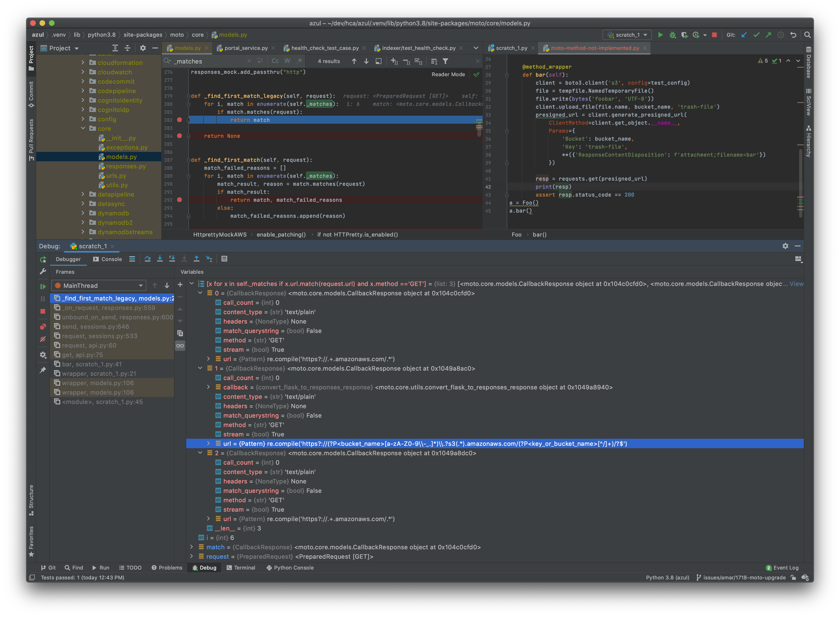The image size is (840, 617).
Task: Go to previous search occurrence arrow
Action: pyautogui.click(x=354, y=61)
